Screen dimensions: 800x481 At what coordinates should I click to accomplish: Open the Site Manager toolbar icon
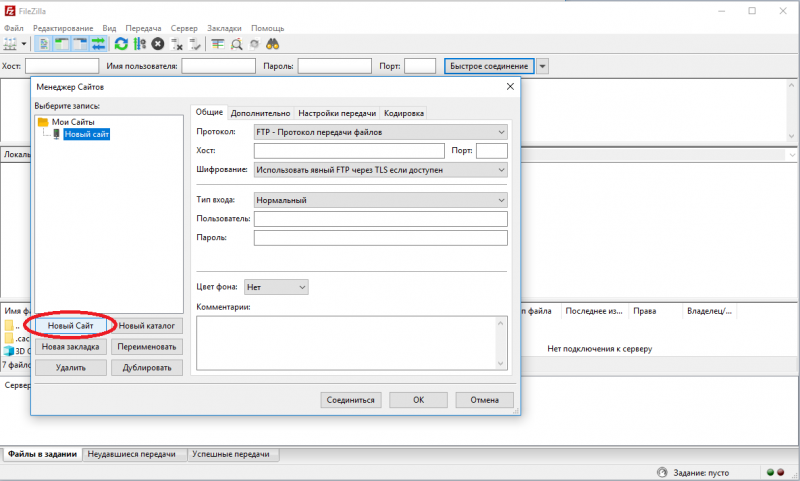pyautogui.click(x=10, y=44)
